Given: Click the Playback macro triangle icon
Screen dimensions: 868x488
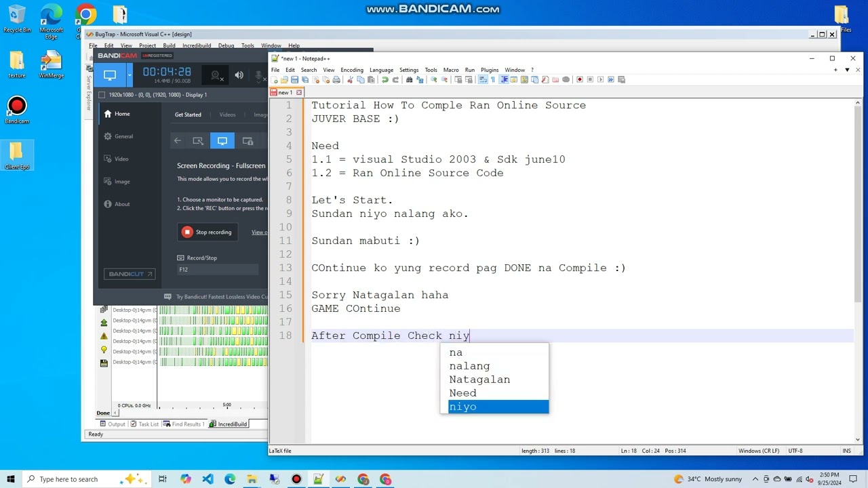Looking at the screenshot, I should [601, 79].
